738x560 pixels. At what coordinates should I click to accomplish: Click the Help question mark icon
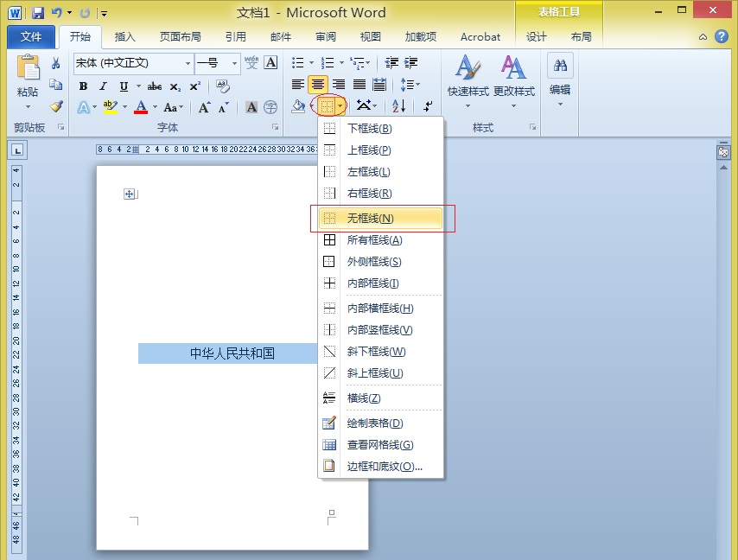pyautogui.click(x=722, y=36)
